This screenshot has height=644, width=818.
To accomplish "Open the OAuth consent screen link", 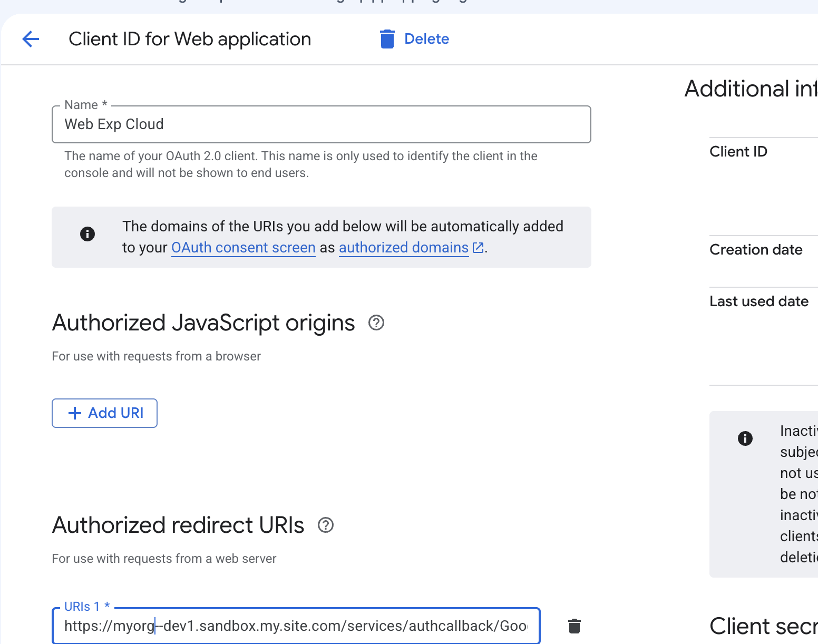I will click(244, 248).
